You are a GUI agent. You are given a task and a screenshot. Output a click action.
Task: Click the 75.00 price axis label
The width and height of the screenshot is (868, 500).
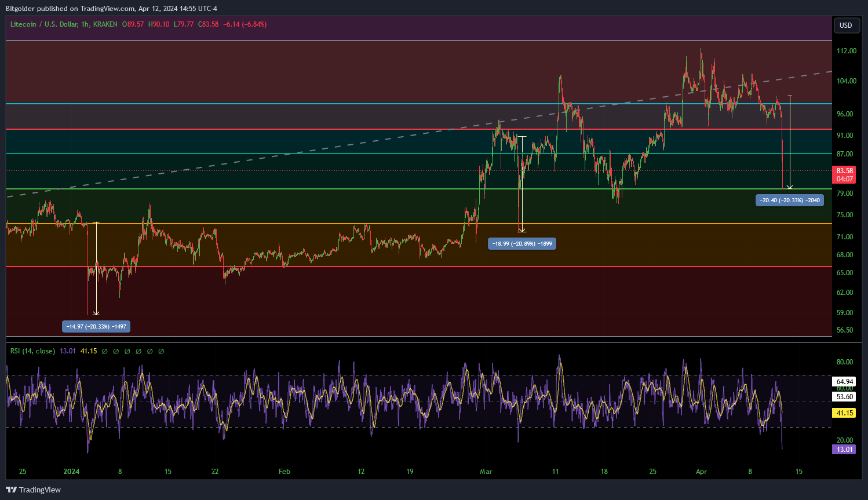click(x=845, y=215)
